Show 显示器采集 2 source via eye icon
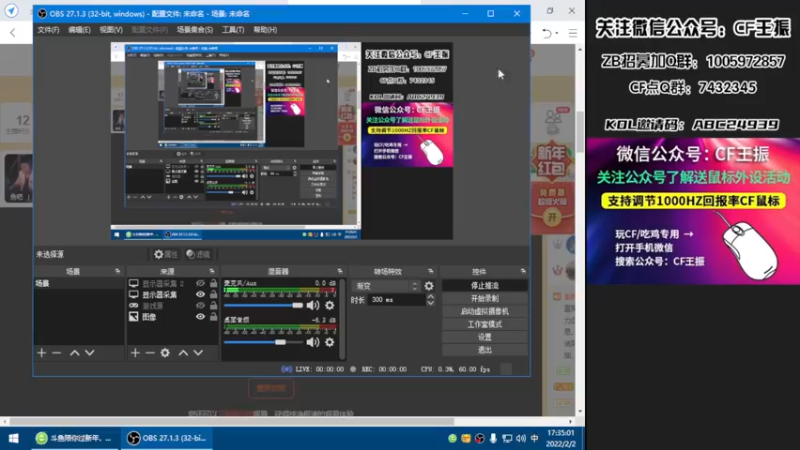The height and width of the screenshot is (450, 800). (200, 283)
